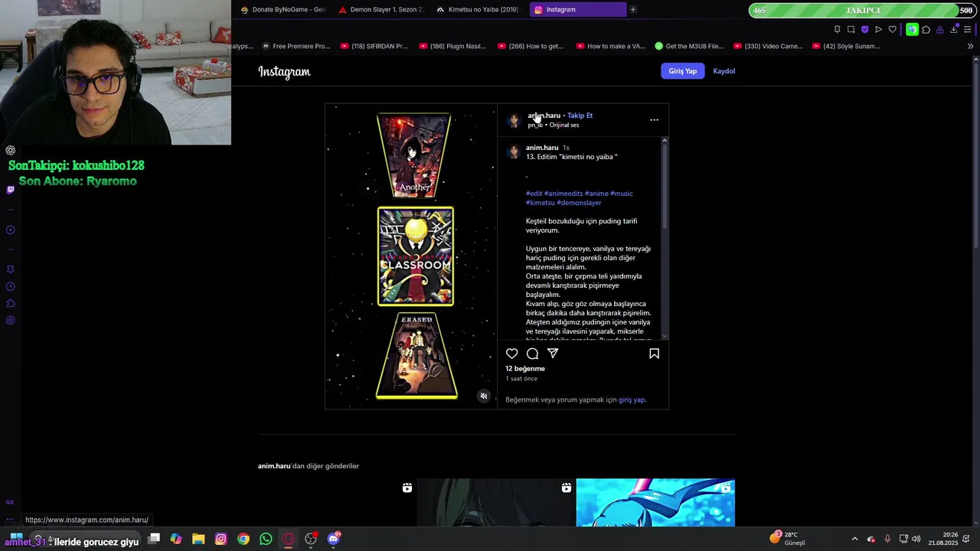Image resolution: width=980 pixels, height=551 pixels.
Task: Open the green translate extension icon
Action: [912, 30]
